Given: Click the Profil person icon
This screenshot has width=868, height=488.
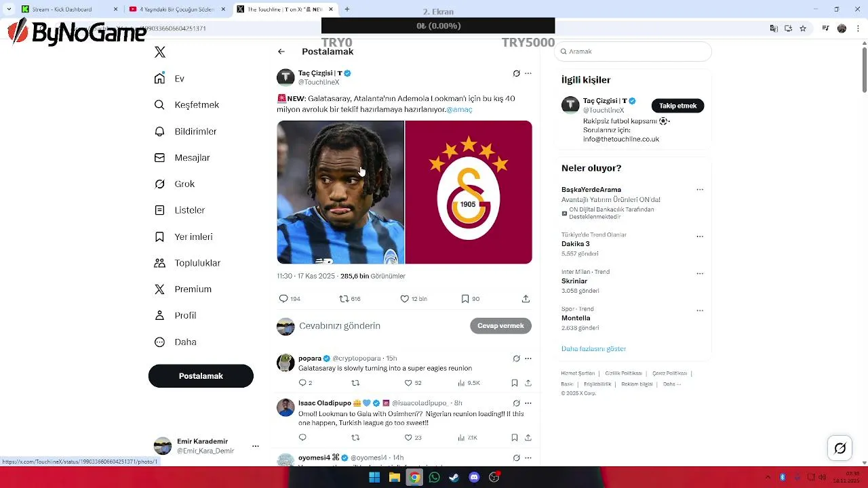Looking at the screenshot, I should (160, 315).
